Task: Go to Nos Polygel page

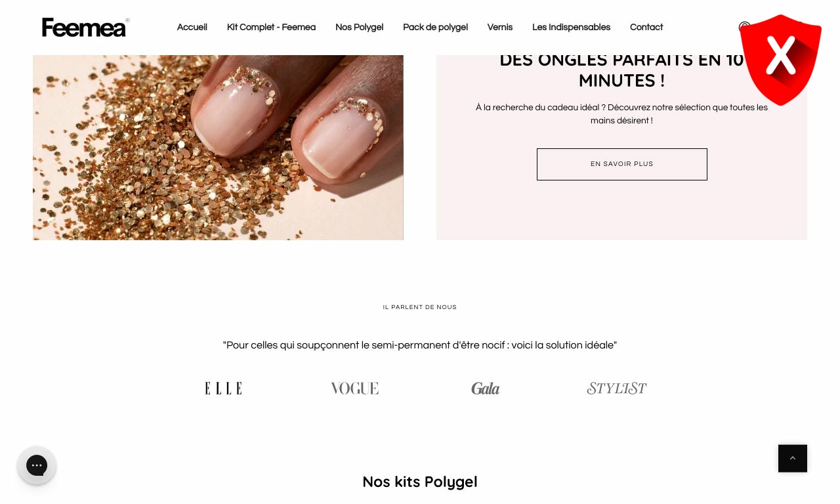Action: (x=359, y=28)
